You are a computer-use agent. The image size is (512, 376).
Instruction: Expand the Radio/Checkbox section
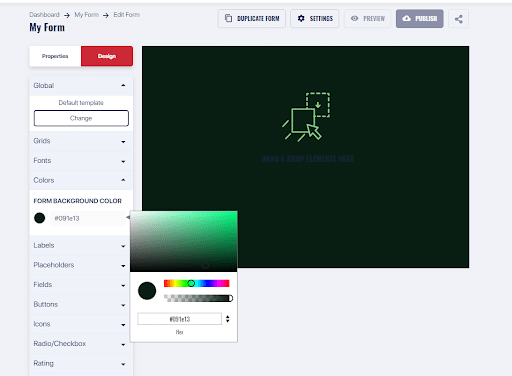point(81,344)
